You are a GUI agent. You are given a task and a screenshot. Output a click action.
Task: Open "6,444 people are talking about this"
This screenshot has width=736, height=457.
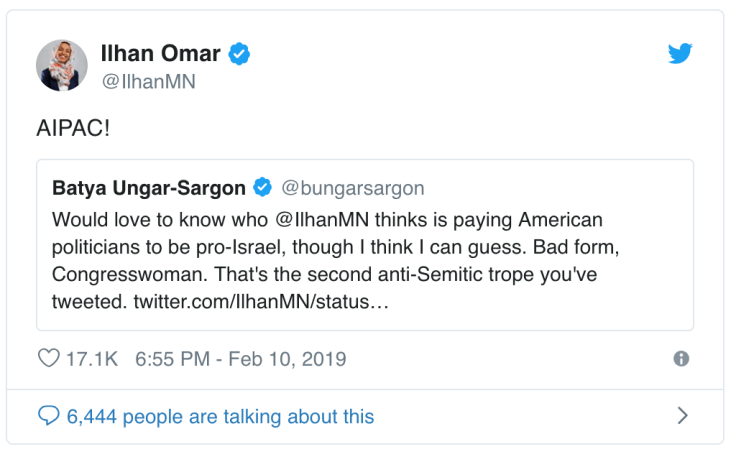pyautogui.click(x=220, y=416)
